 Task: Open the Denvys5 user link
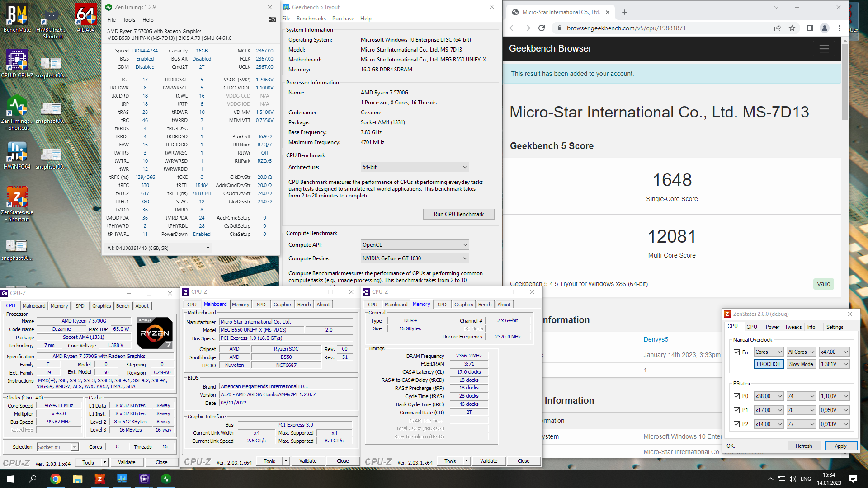(656, 339)
